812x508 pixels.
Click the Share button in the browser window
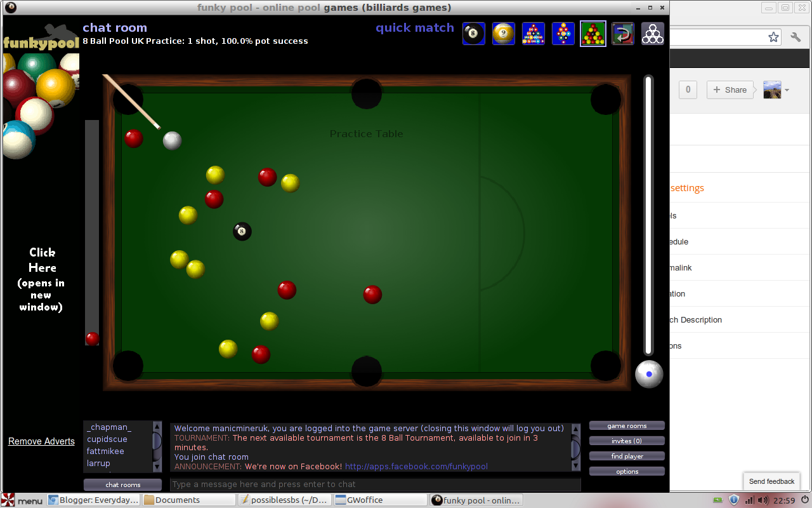pyautogui.click(x=730, y=90)
